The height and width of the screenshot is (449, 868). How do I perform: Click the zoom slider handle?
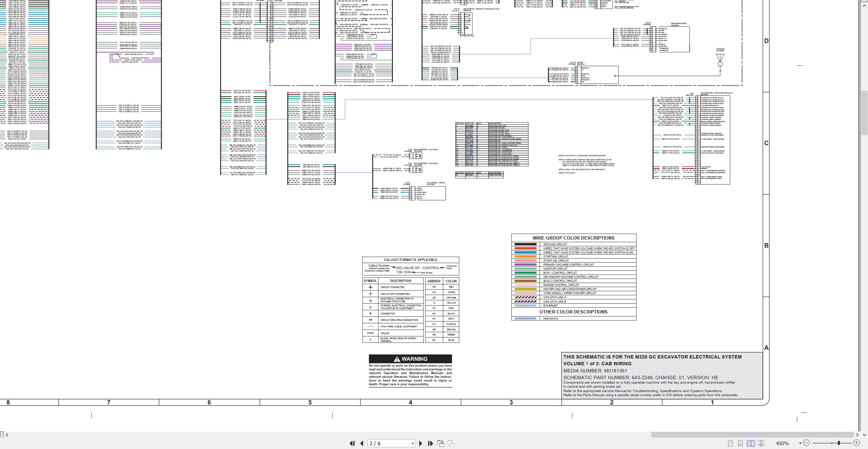pyautogui.click(x=839, y=443)
